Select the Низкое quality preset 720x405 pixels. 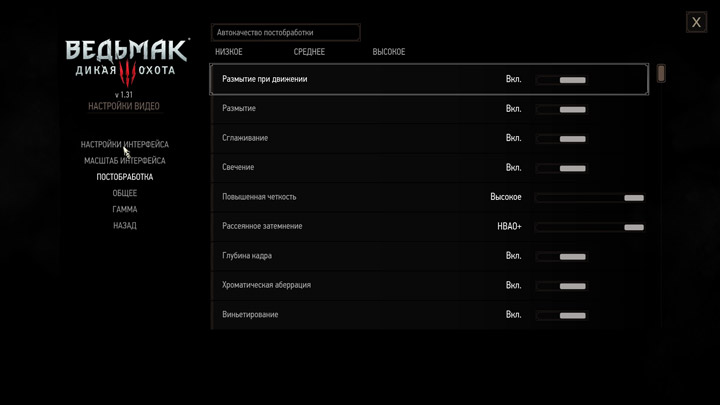pos(229,52)
